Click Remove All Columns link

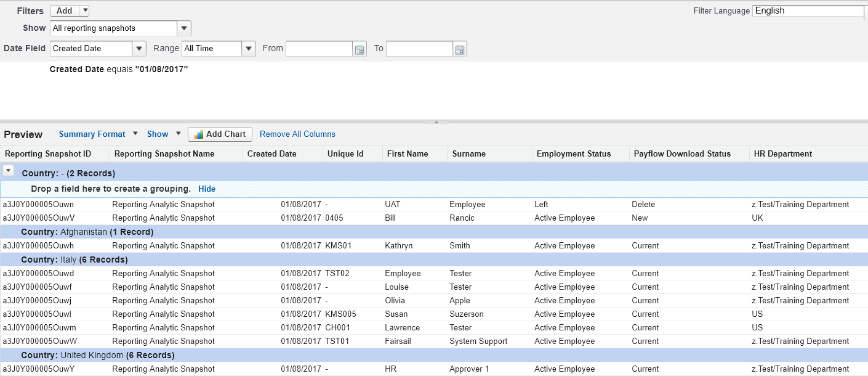(x=297, y=134)
